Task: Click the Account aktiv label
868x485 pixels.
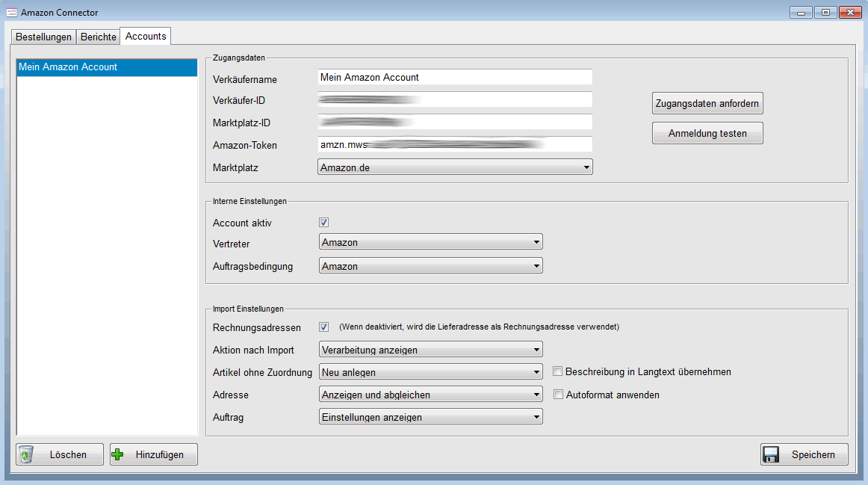Action: (x=242, y=223)
